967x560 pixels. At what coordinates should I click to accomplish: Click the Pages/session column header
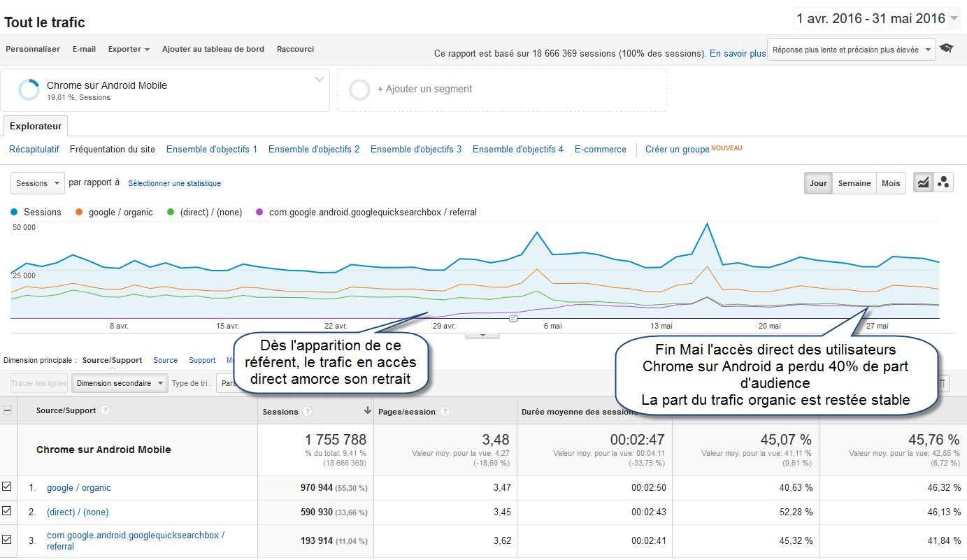pyautogui.click(x=407, y=412)
